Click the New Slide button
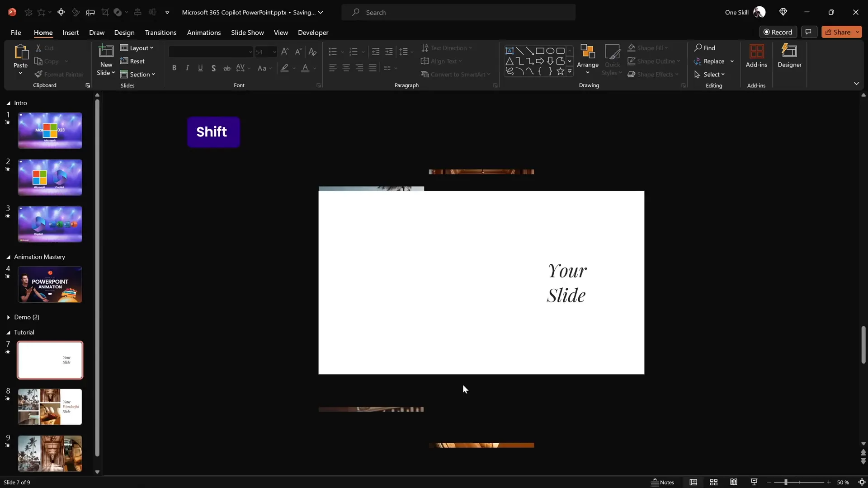Screen dimensions: 868x488 pos(105,59)
